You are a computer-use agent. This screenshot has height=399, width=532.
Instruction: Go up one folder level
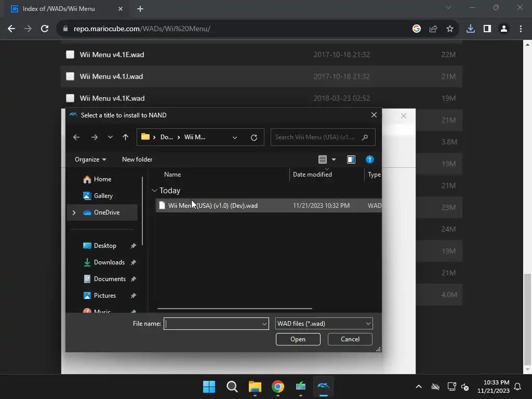click(x=126, y=137)
